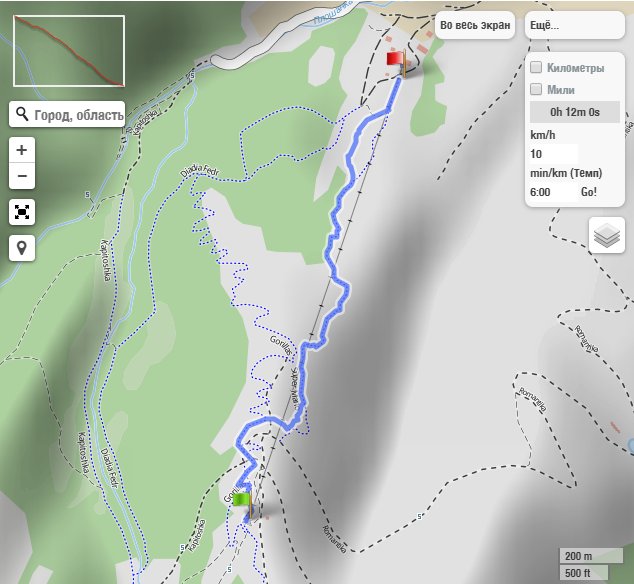Zoom out with the minus button
Viewport: 634px width, 584px height.
pos(22,177)
